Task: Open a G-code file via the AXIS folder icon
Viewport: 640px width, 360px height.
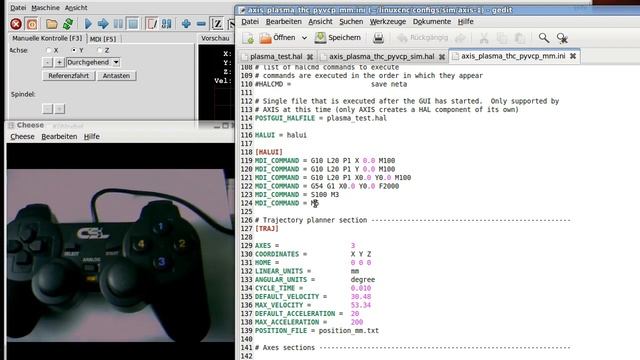Action: [x=51, y=24]
